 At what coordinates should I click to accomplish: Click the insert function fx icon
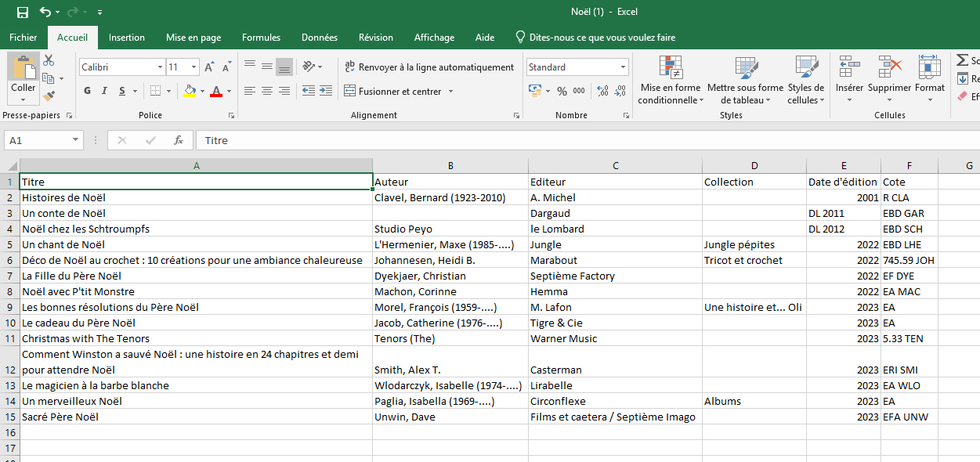click(x=179, y=140)
